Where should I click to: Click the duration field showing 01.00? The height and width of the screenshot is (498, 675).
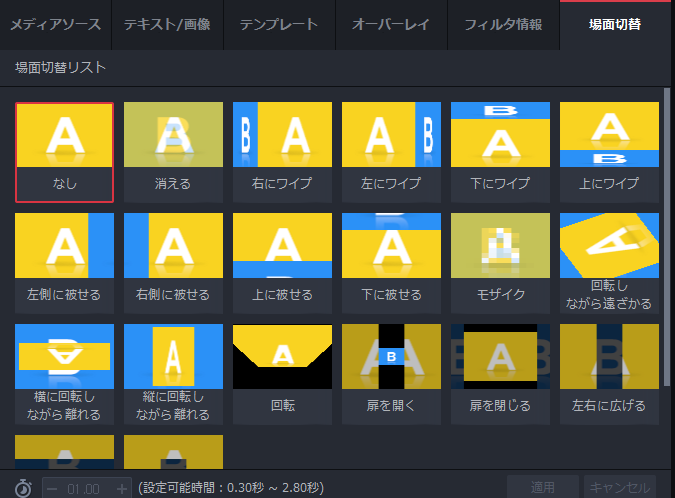84,489
